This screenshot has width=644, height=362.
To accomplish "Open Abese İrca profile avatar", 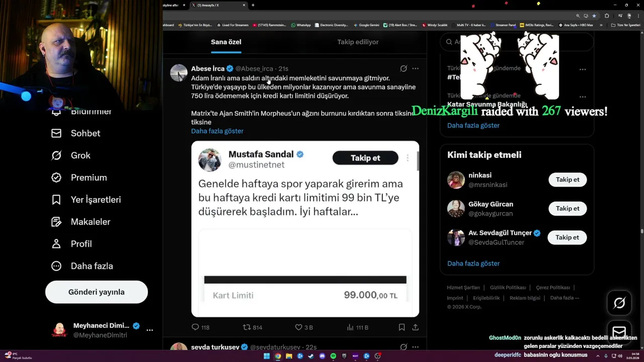I will click(x=179, y=73).
